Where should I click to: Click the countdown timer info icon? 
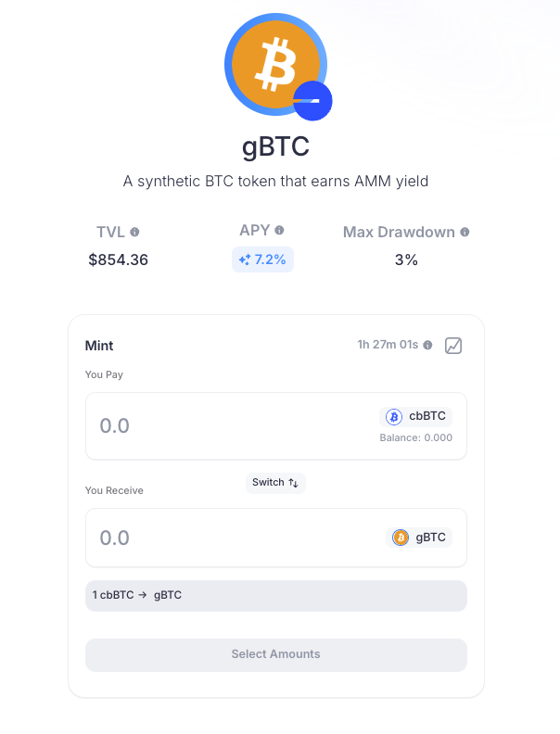(x=427, y=345)
